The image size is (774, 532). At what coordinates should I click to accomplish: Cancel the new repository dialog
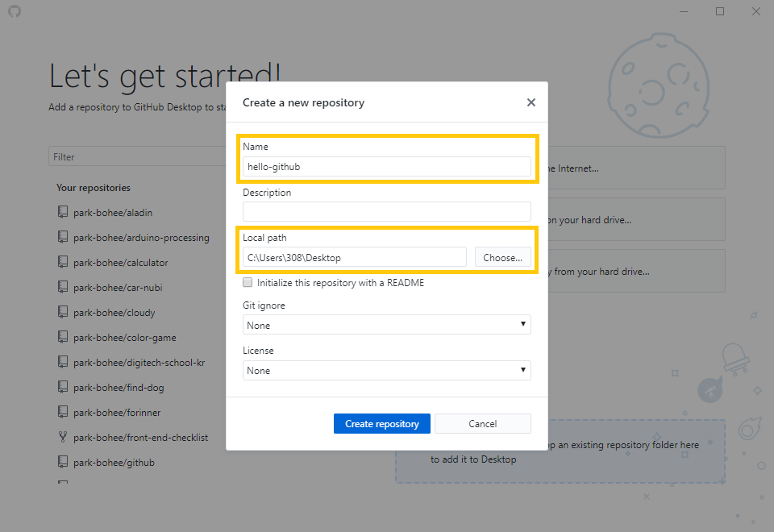482,423
